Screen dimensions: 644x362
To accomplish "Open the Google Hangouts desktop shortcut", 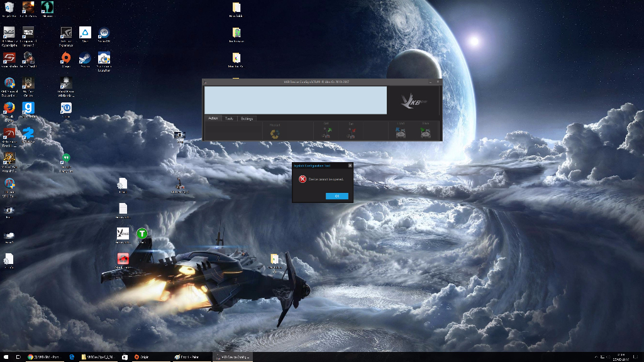I will [65, 158].
